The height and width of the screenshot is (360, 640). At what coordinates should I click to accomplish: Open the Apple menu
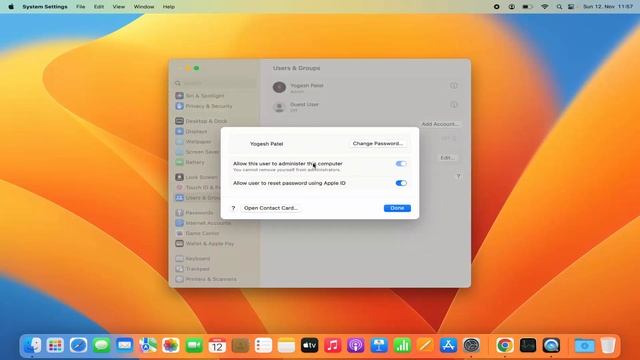pyautogui.click(x=11, y=7)
